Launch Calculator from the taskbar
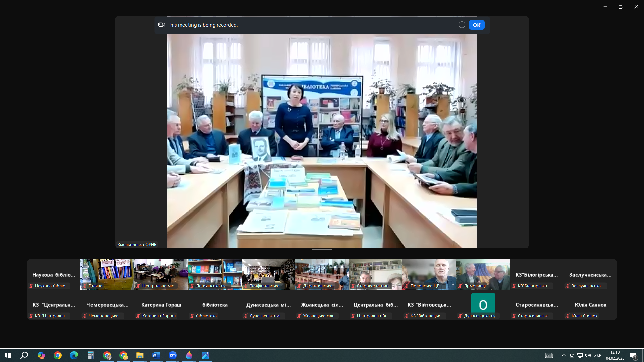 tap(90, 355)
